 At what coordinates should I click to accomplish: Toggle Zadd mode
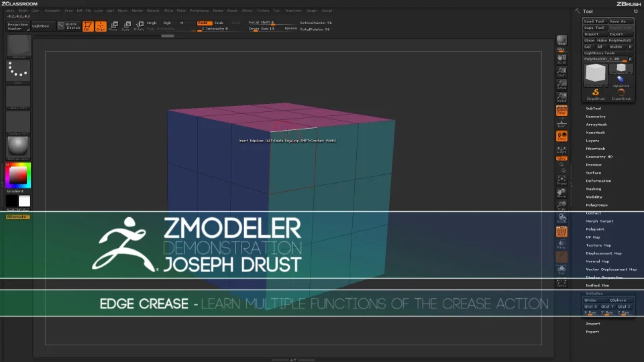coord(204,23)
